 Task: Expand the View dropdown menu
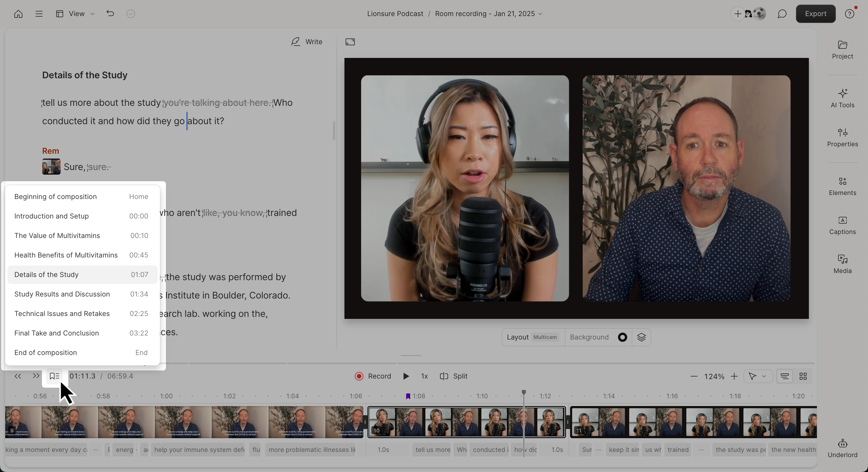(75, 14)
